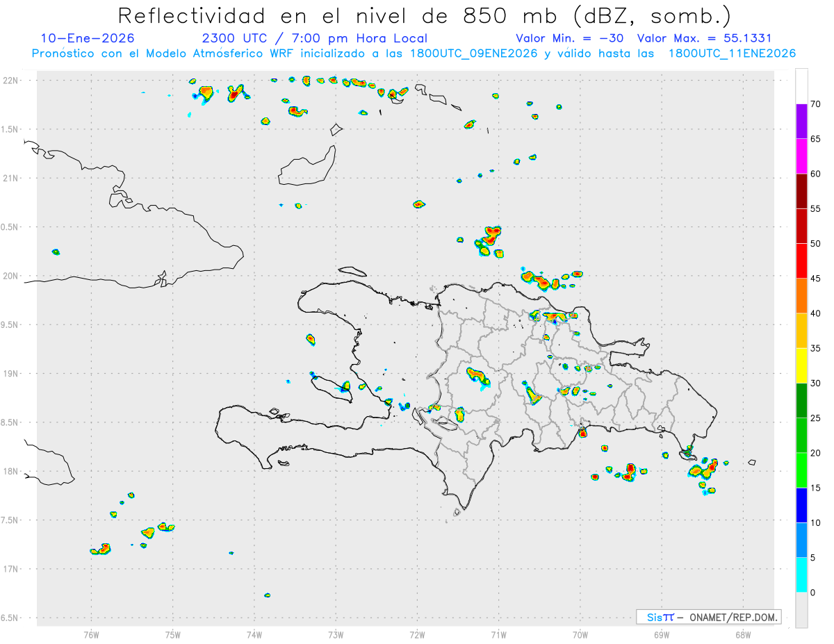Screen dimensions: 834x644
Task: Click the latitude axis label "17N"
Action: (11, 569)
